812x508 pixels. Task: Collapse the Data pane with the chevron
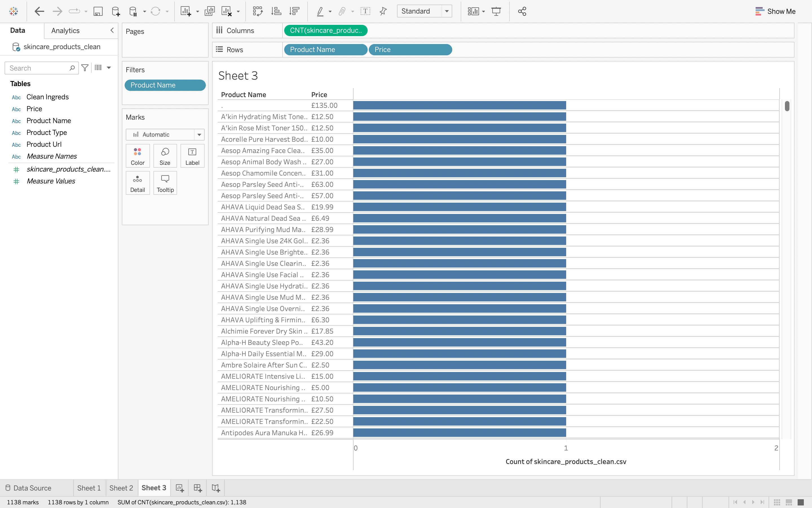[112, 30]
